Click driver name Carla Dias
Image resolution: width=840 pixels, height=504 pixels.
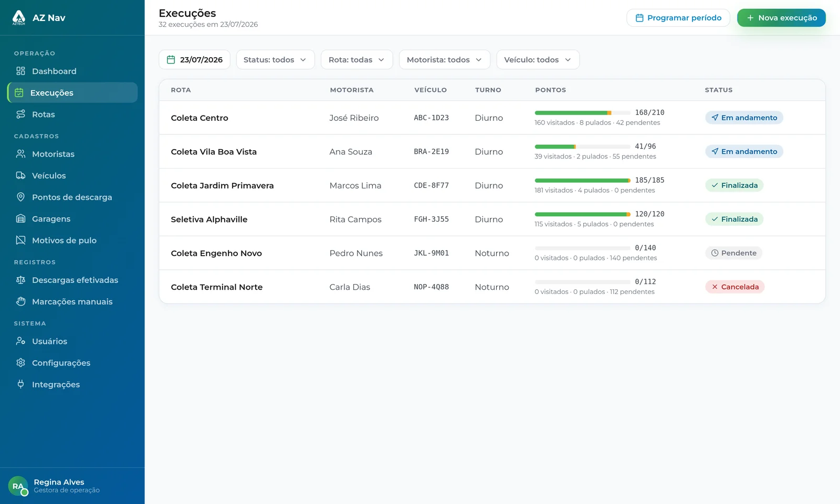pyautogui.click(x=350, y=287)
